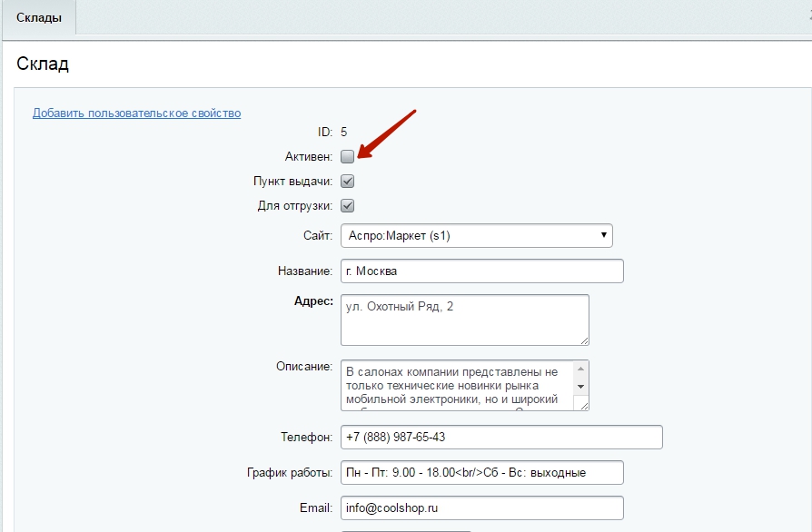Click resize handle of the Адрес textarea
812x532 pixels.
coord(583,340)
